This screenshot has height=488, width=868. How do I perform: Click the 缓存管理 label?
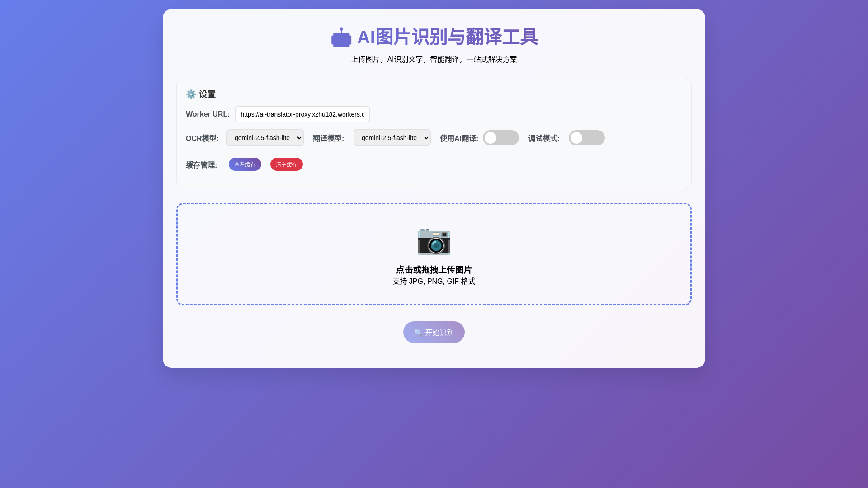point(202,165)
